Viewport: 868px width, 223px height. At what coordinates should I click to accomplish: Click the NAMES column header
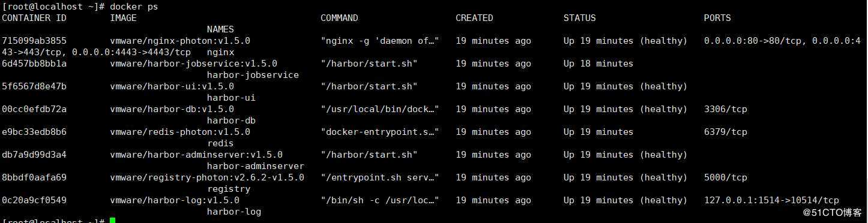click(x=220, y=29)
